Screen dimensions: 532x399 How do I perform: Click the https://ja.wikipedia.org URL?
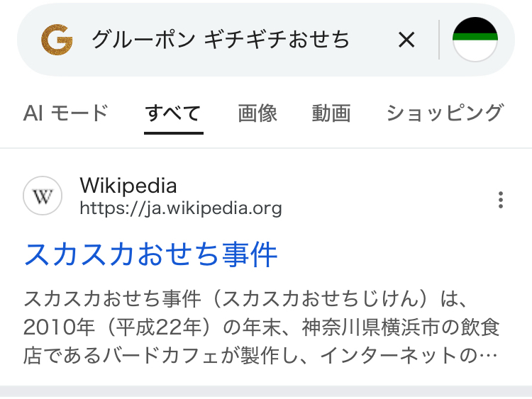coord(180,208)
